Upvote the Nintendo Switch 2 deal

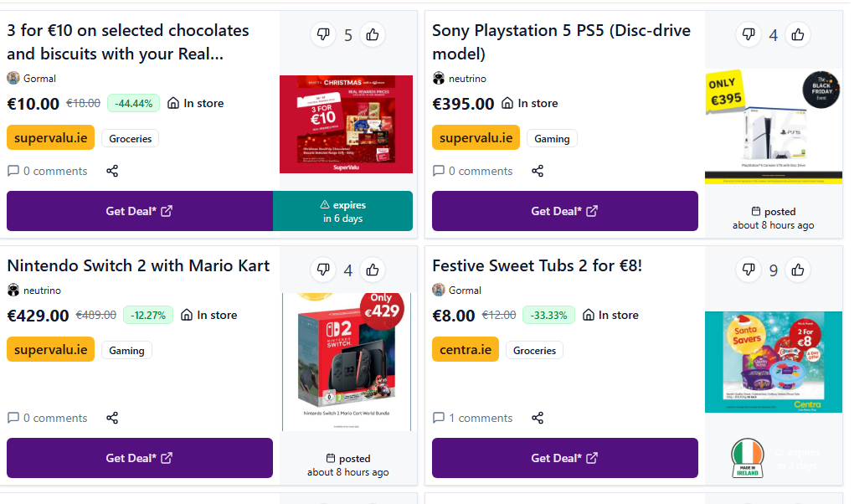pos(373,270)
